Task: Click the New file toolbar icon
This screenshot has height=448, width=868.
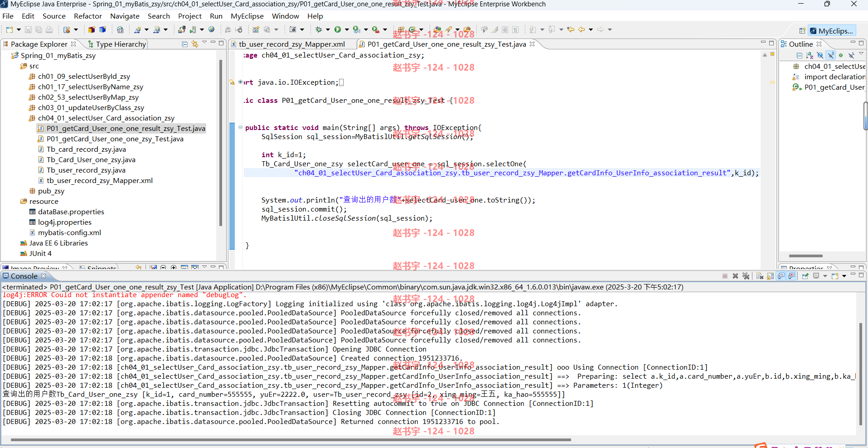Action: 9,29
